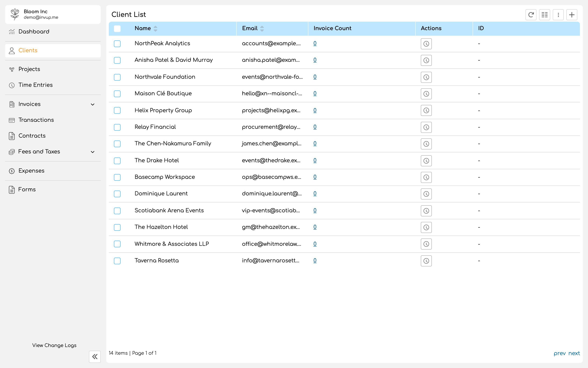The width and height of the screenshot is (588, 368).
Task: Click clock action icon for The Hazelton Hotel
Action: tap(426, 227)
